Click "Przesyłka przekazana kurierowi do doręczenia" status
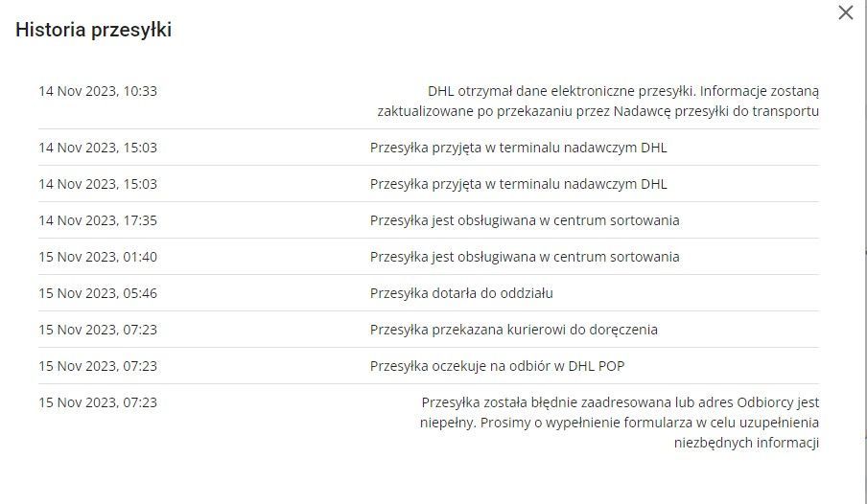 coord(514,330)
